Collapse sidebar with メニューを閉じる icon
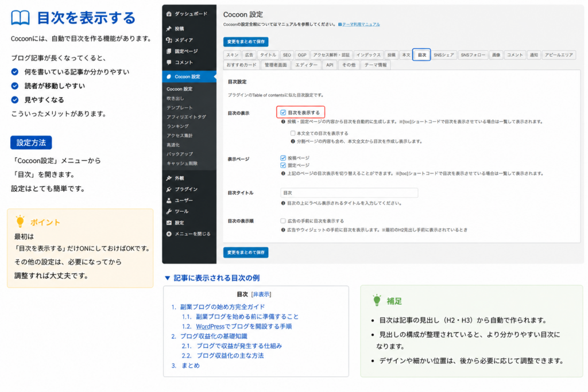588x392 pixels. (169, 234)
